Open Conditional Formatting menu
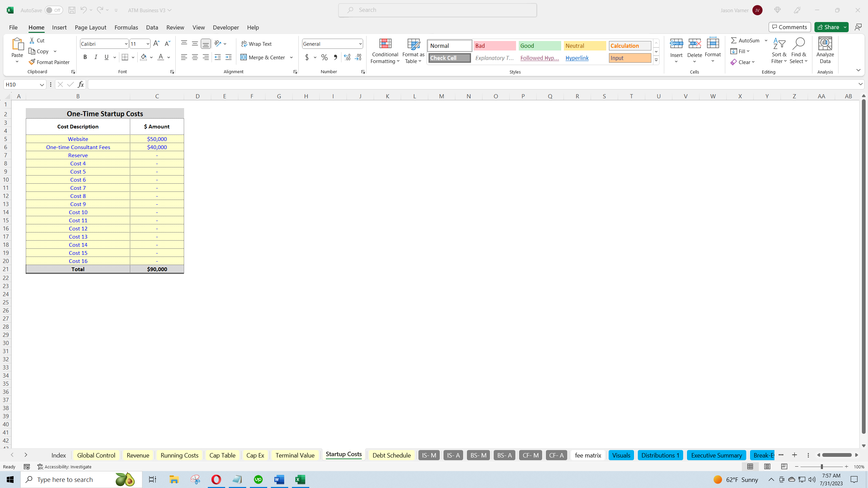868x488 pixels. click(385, 51)
